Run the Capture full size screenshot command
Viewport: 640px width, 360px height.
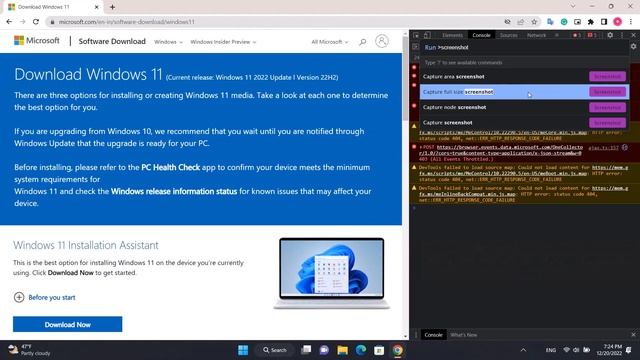[524, 92]
